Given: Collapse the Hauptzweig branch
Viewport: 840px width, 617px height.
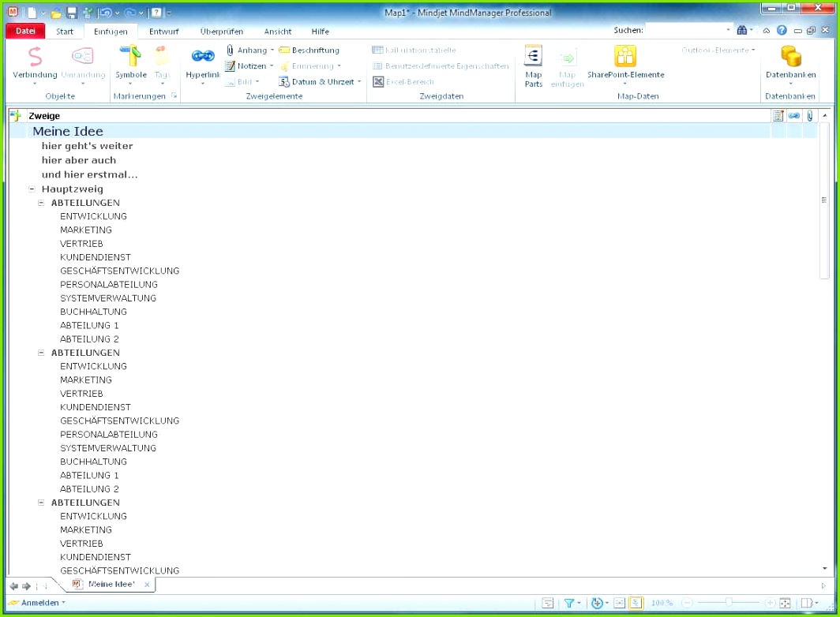Looking at the screenshot, I should [x=32, y=189].
